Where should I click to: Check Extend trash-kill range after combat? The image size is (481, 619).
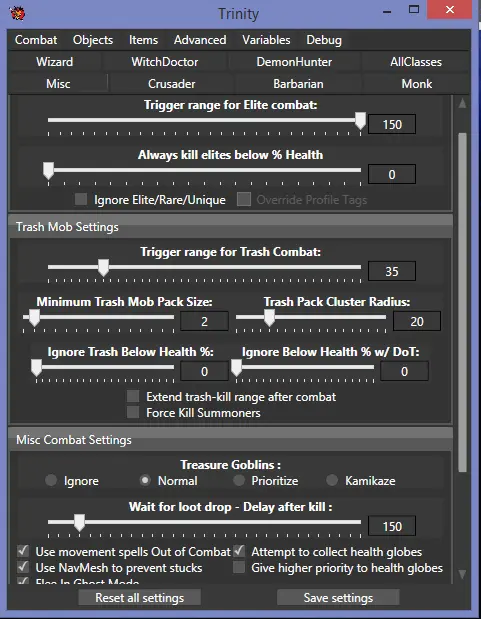pyautogui.click(x=133, y=396)
